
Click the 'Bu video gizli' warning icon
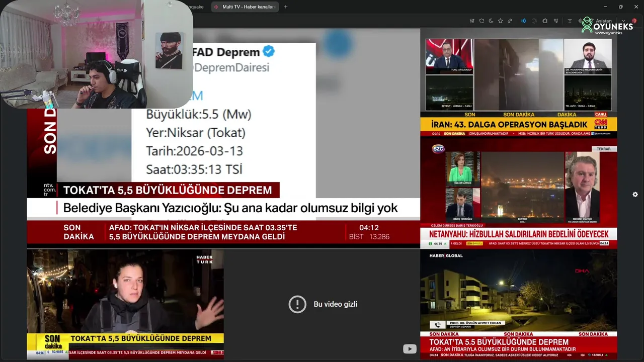point(297,304)
